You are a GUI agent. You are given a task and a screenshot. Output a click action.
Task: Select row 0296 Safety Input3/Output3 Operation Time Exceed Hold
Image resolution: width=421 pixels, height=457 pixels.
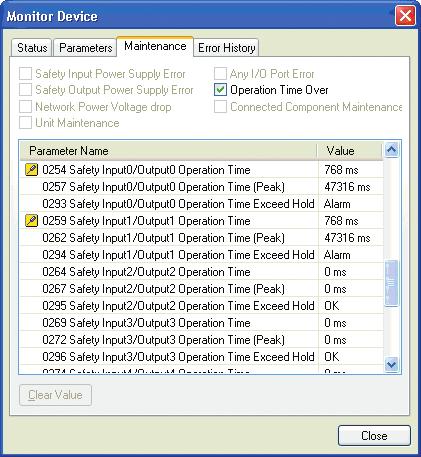click(x=202, y=357)
